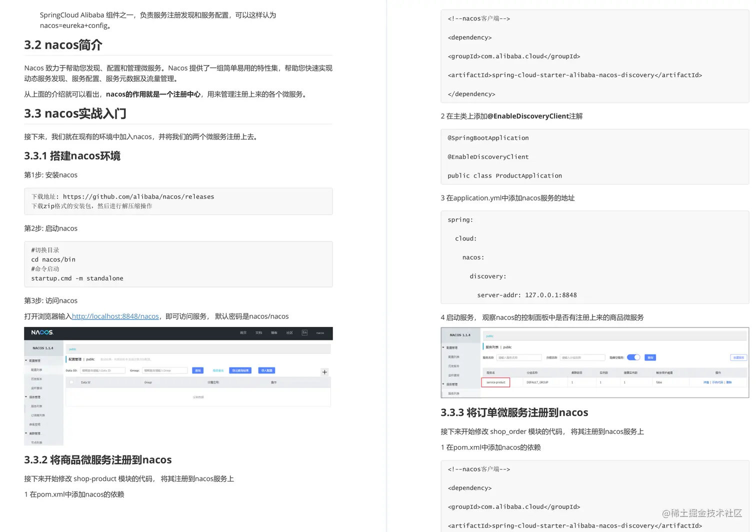Image resolution: width=756 pixels, height=532 pixels.
Task: Click the nacos user menu in header
Action: [x=320, y=332]
